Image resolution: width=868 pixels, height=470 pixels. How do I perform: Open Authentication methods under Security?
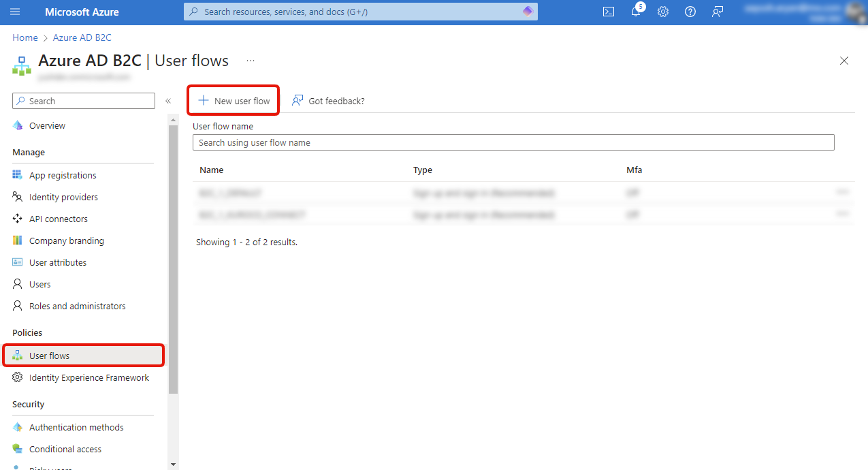(x=76, y=427)
